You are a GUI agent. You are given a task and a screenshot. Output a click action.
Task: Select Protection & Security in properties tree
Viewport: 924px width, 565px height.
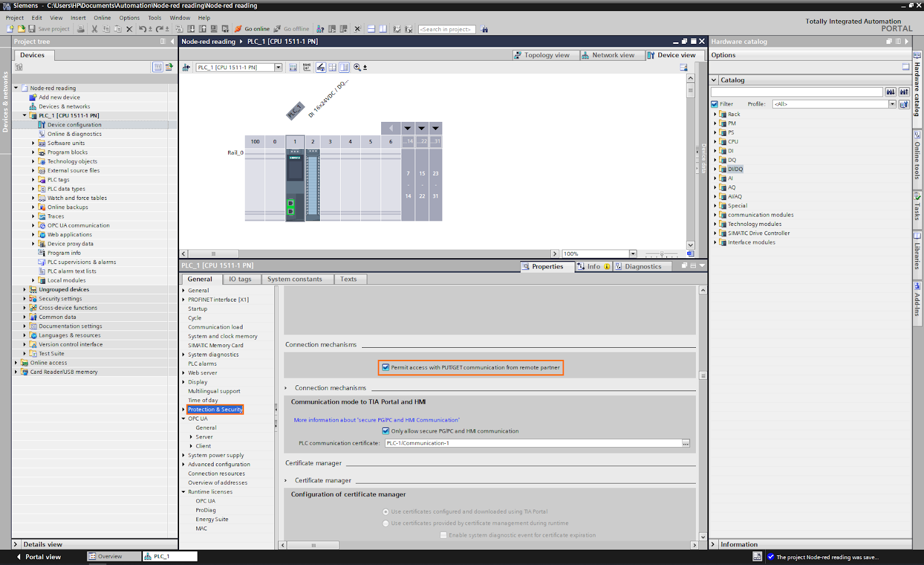point(215,410)
